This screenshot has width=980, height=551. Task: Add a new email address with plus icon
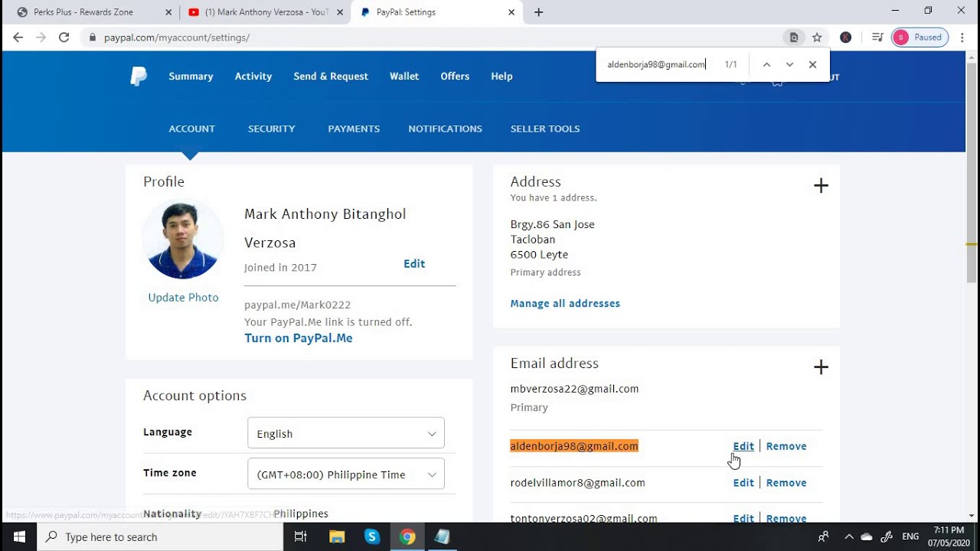[821, 367]
